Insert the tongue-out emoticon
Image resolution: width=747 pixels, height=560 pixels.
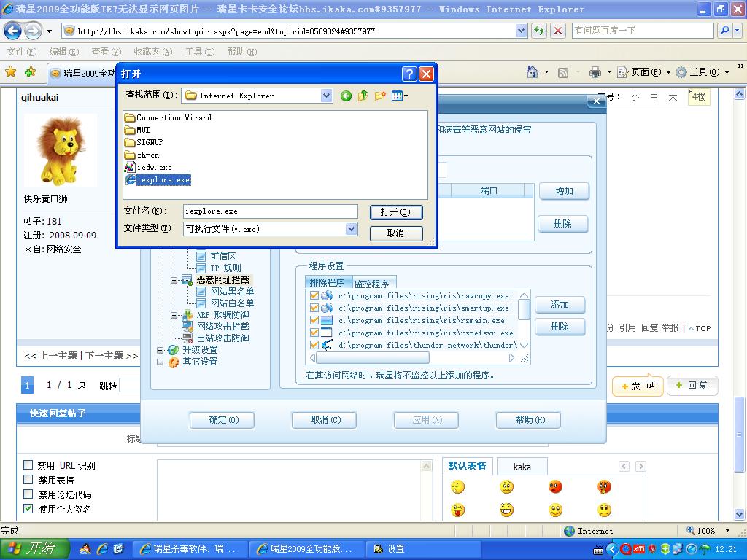(457, 510)
